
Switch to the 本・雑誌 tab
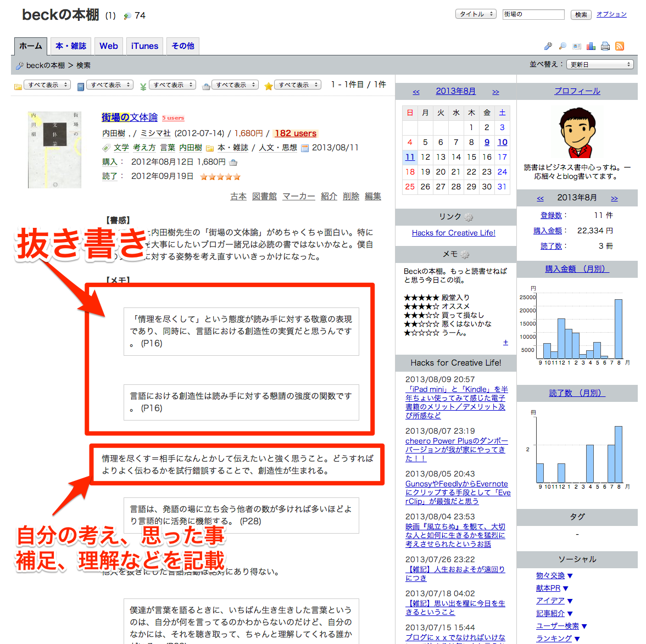[71, 46]
